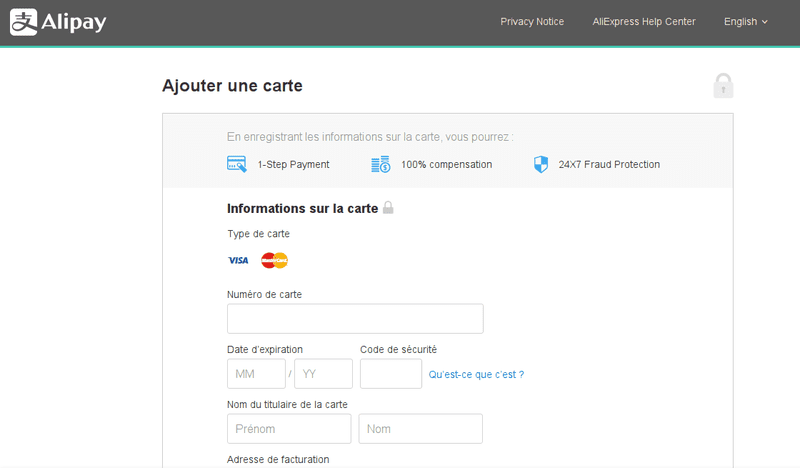Open the Privacy Notice link
This screenshot has height=468, width=800.
[x=532, y=22]
